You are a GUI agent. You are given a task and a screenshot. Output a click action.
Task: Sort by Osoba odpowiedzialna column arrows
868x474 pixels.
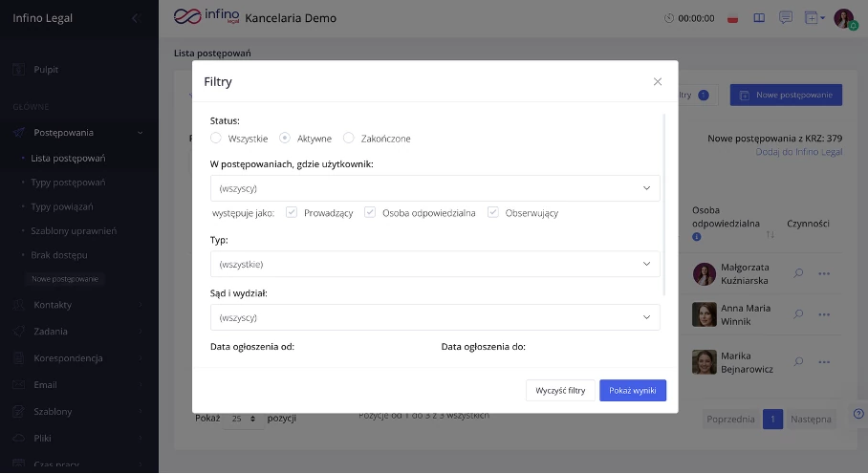[770, 234]
